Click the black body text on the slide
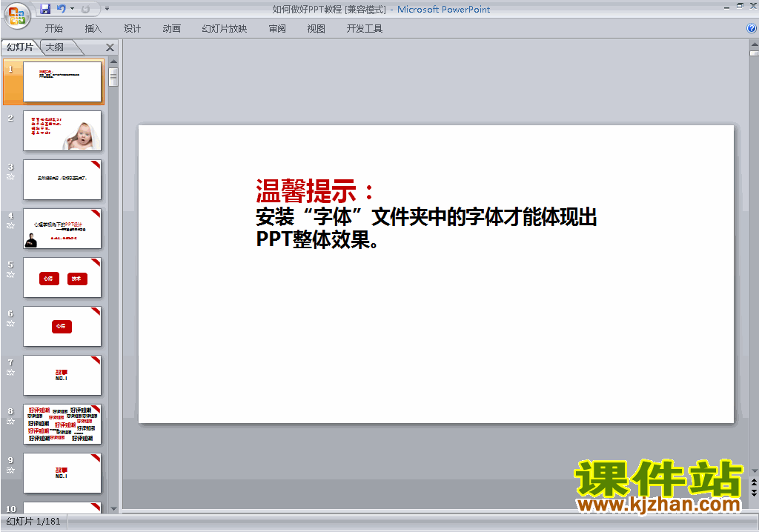The image size is (759, 532). point(426,228)
